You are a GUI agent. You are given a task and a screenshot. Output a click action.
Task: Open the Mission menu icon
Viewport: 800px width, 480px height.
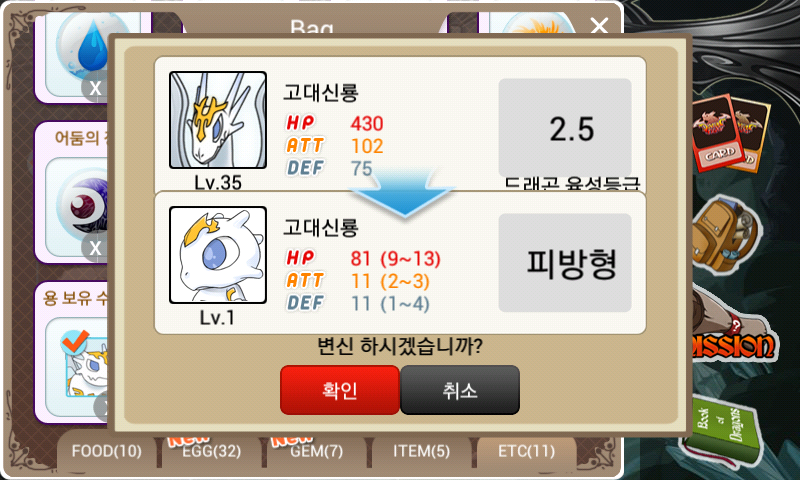pos(733,342)
